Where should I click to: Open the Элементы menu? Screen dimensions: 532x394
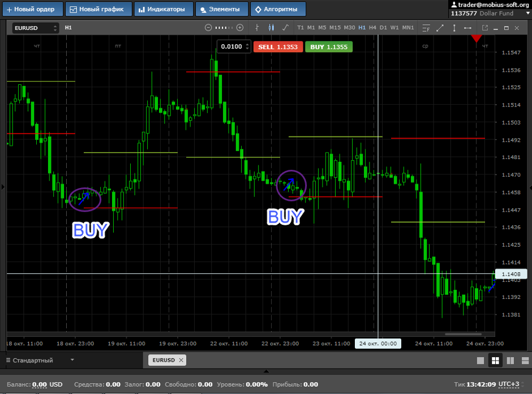[221, 9]
